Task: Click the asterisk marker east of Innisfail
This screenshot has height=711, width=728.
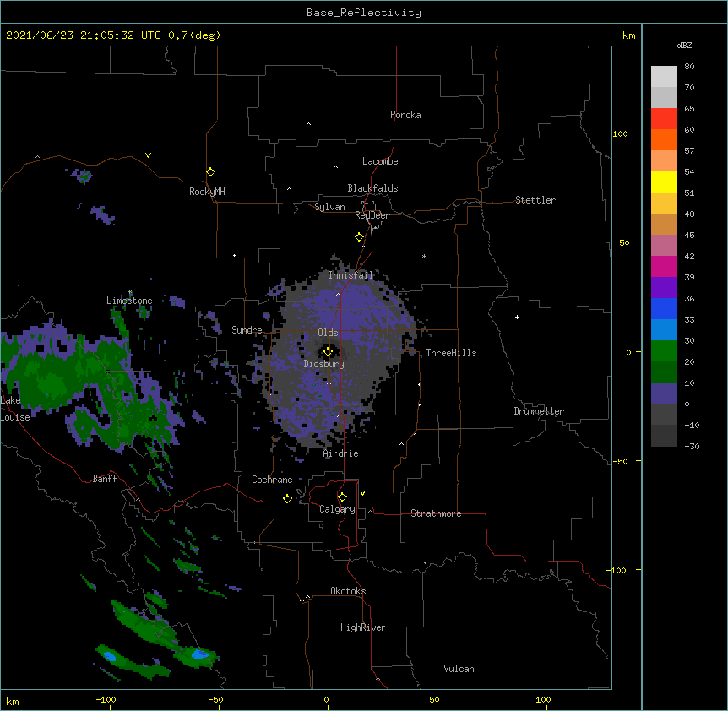Action: 424,256
